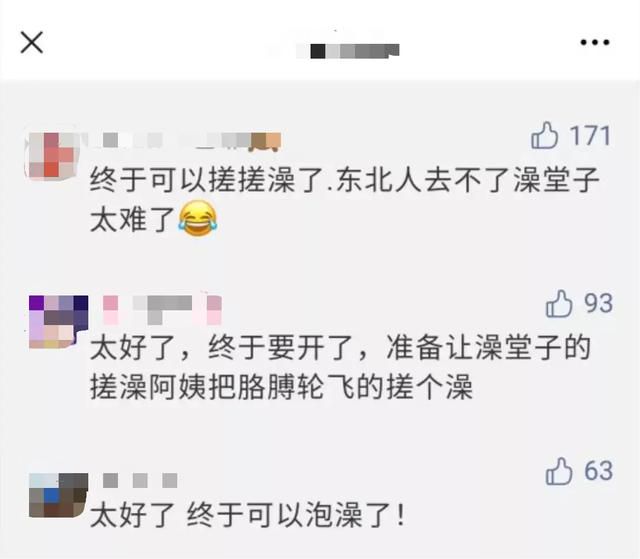The image size is (640, 559).
Task: Open the third commenter's dark avatar
Action: click(59, 495)
